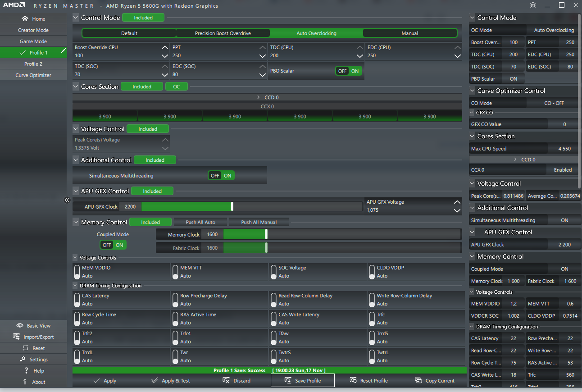The height and width of the screenshot is (392, 582).
Task: Click the bug icon in the title bar
Action: tap(533, 5)
